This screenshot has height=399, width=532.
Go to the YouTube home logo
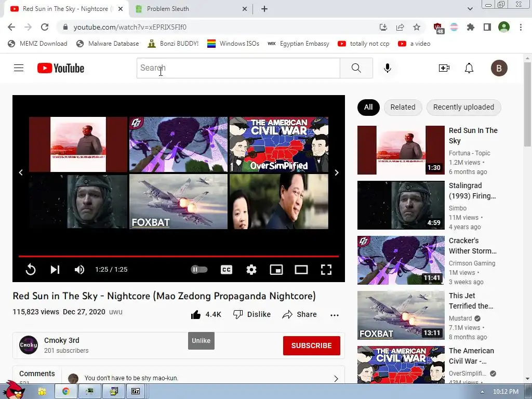pos(61,68)
